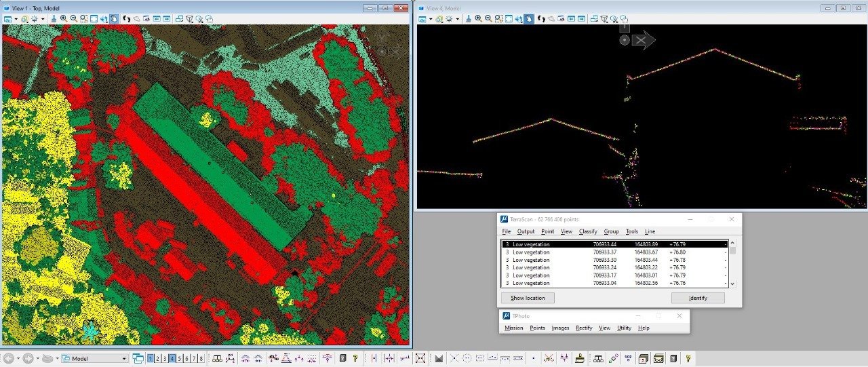The width and height of the screenshot is (868, 367).
Task: Open the Model dropdown in bottom bar
Action: click(124, 358)
